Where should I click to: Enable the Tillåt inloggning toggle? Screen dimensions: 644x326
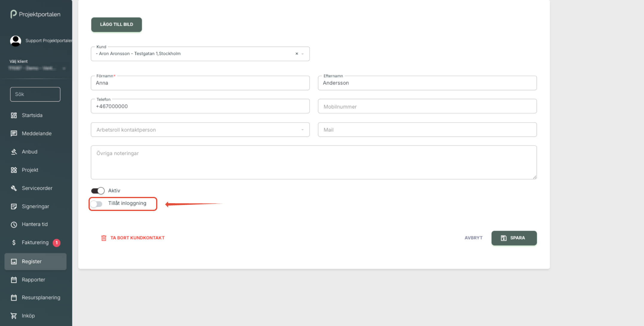(x=97, y=204)
